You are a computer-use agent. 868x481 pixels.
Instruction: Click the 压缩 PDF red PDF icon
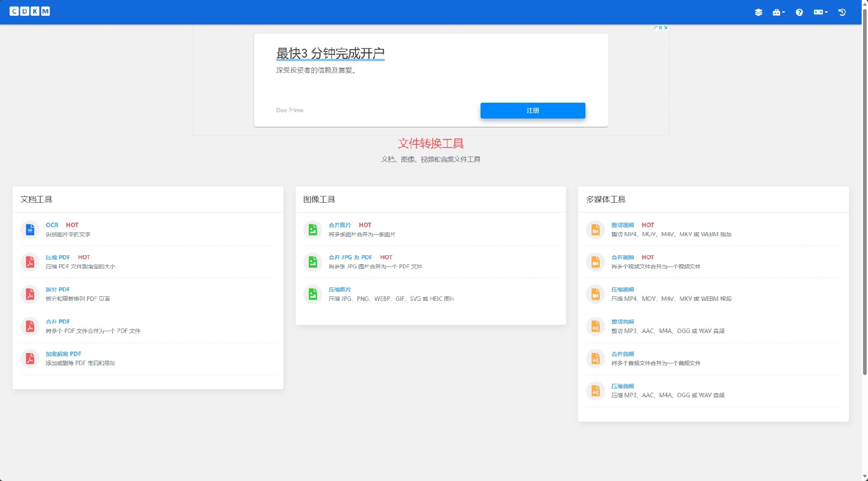[30, 262]
